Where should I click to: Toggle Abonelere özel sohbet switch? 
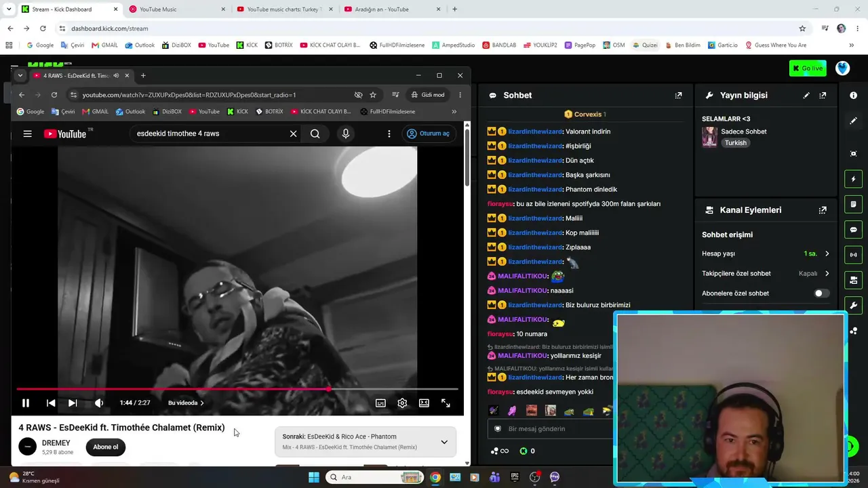(x=821, y=293)
